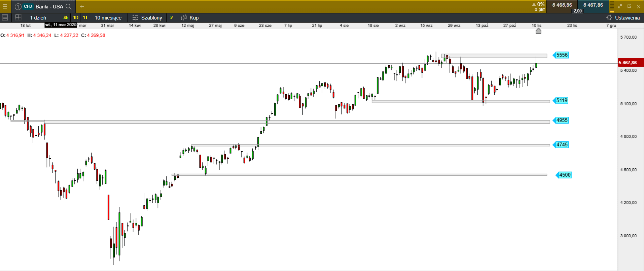
Task: Click the Kup candlestick buy button
Action: coord(190,18)
